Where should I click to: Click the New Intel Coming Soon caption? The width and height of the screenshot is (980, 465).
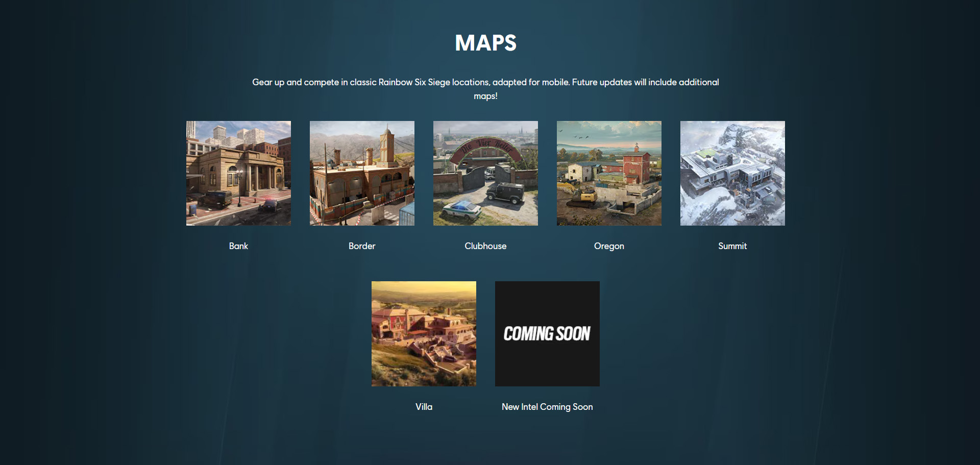click(547, 407)
